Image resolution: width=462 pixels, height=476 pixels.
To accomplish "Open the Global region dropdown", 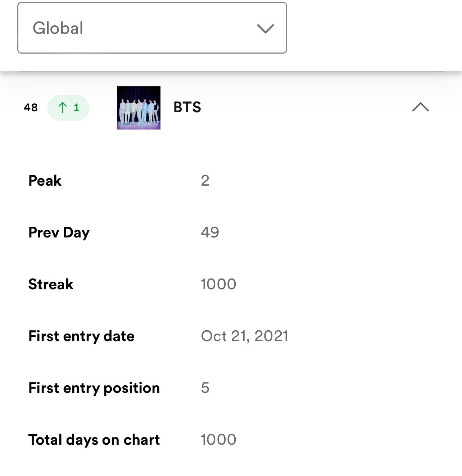I will (x=152, y=28).
